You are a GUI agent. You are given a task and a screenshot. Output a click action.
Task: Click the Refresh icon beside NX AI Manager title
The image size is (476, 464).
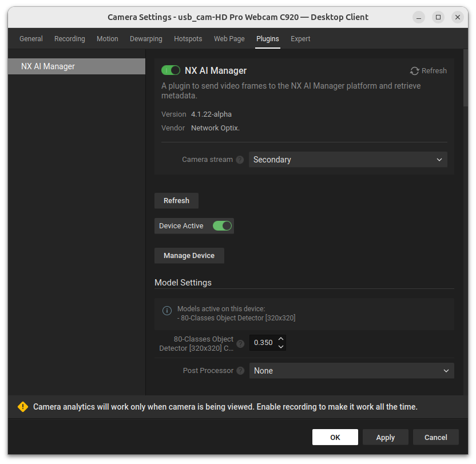pyautogui.click(x=414, y=71)
